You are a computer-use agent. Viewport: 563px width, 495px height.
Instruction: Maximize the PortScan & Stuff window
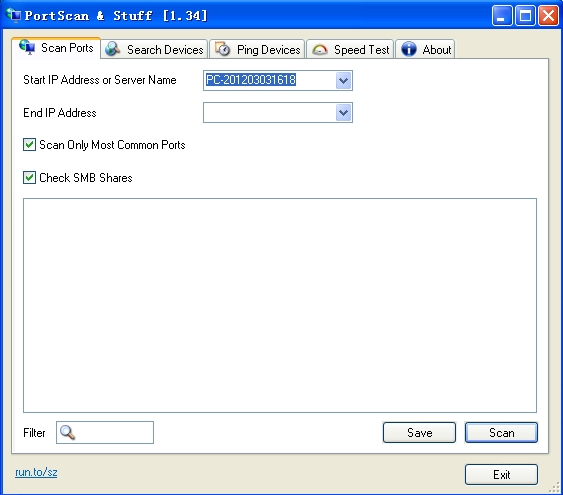coord(525,15)
